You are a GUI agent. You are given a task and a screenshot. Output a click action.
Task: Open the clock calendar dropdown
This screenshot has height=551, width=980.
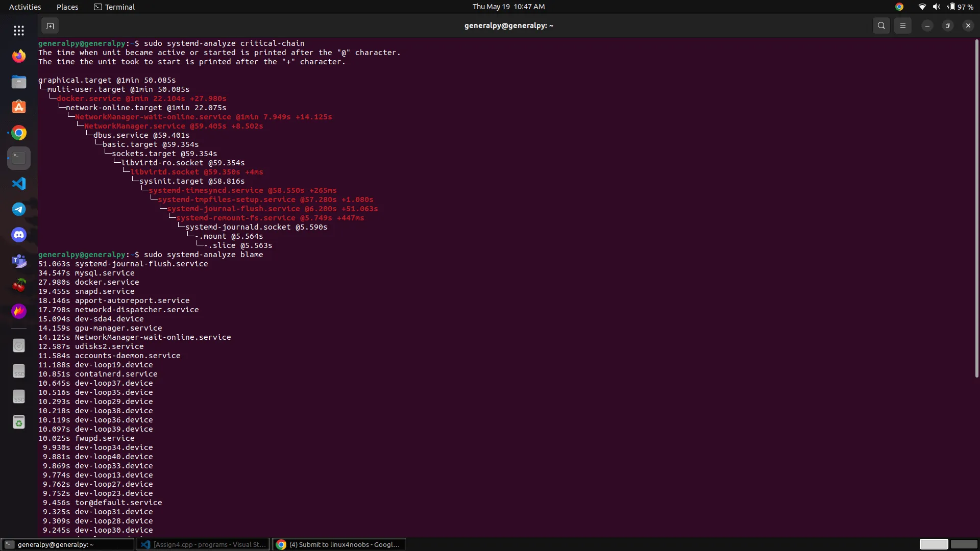point(509,7)
